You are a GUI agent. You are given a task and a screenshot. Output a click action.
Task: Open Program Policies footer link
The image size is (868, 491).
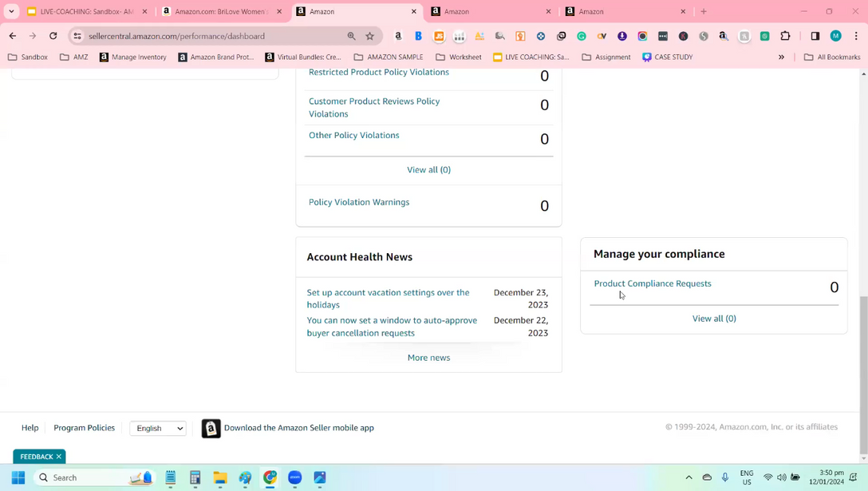84,428
